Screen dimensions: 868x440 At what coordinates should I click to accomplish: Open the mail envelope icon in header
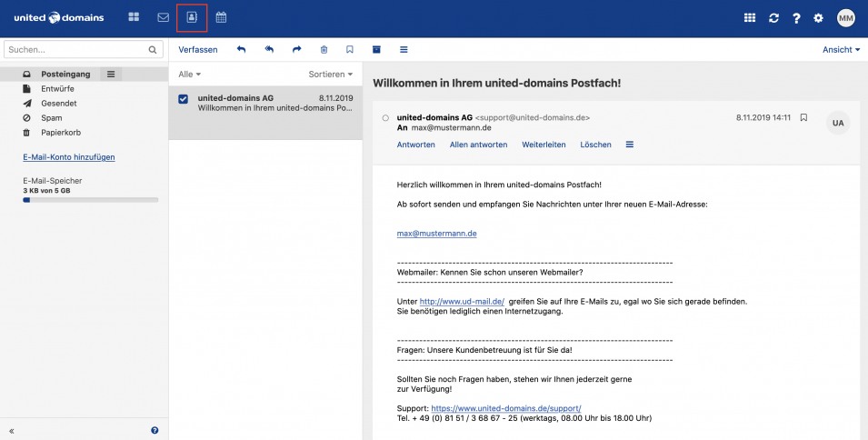point(163,17)
